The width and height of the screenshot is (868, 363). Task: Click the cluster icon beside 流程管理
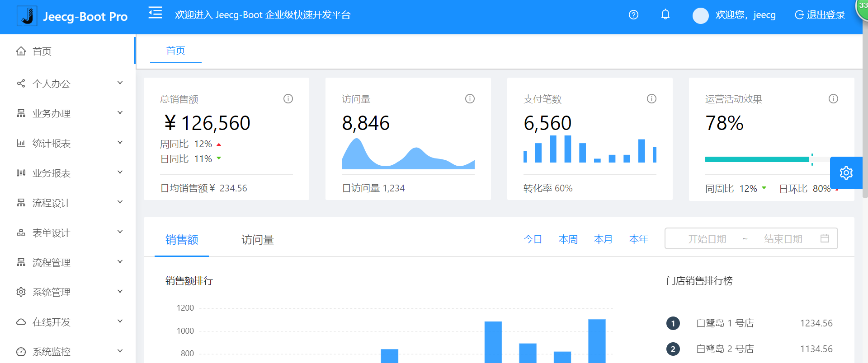21,262
